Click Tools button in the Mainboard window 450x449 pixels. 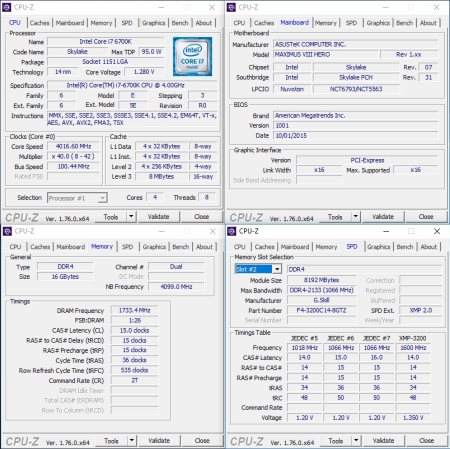[335, 217]
